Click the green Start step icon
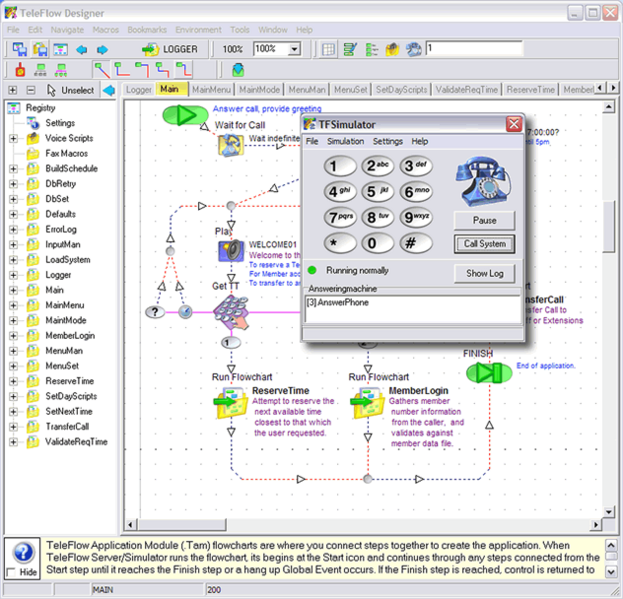The image size is (623, 599). [x=185, y=115]
